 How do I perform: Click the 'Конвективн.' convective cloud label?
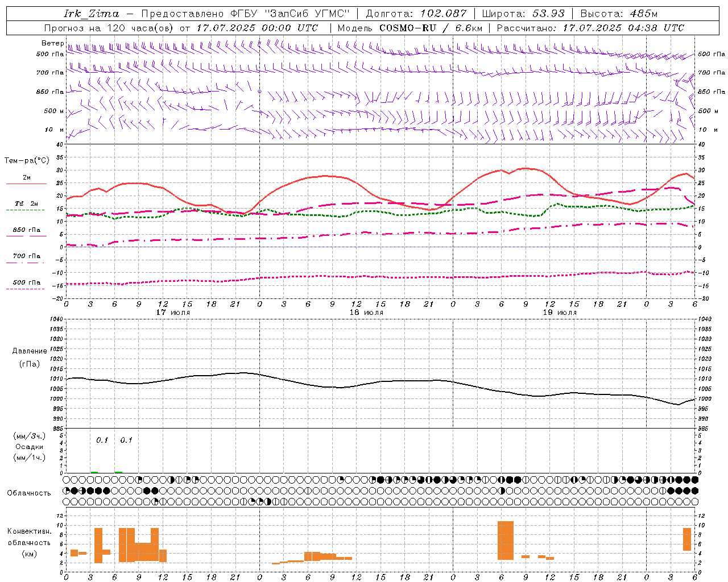(x=29, y=531)
